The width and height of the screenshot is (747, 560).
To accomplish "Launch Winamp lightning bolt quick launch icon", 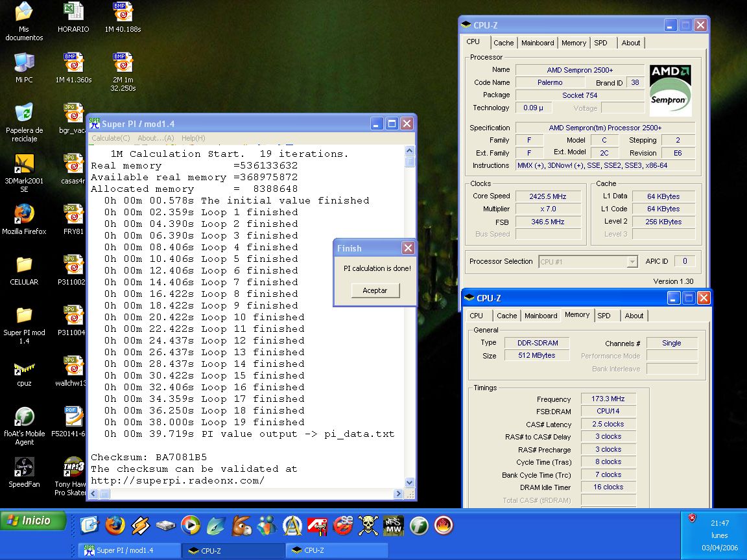I will coord(140,526).
